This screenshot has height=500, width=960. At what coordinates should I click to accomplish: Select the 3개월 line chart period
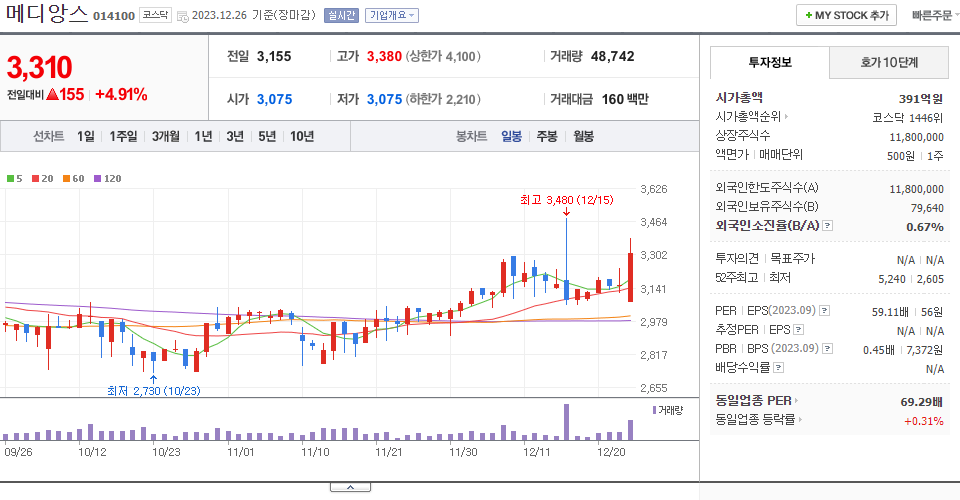click(x=166, y=136)
